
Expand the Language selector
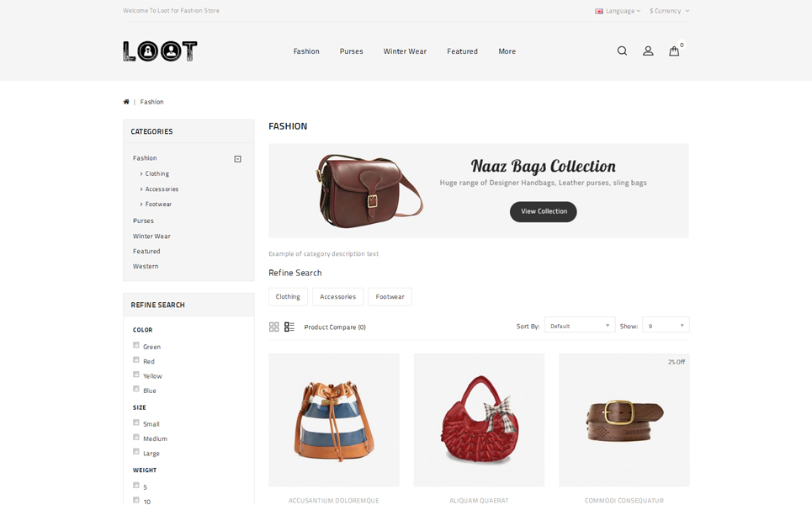pos(618,11)
